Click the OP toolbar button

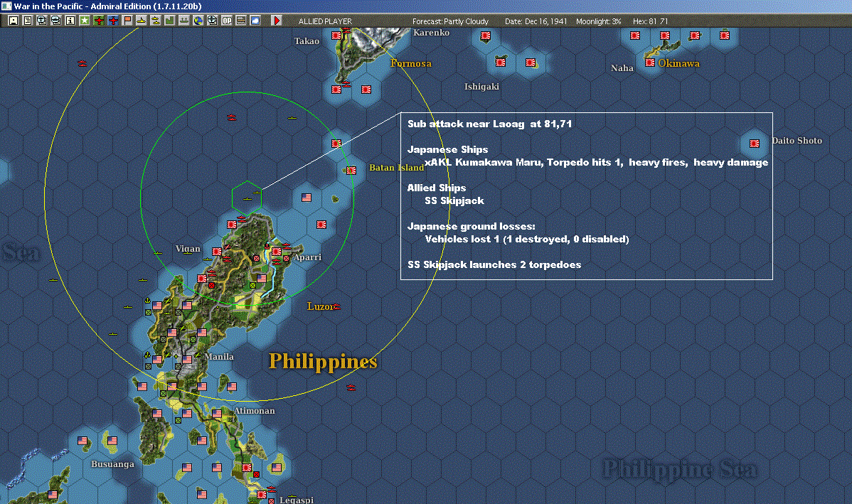click(226, 21)
